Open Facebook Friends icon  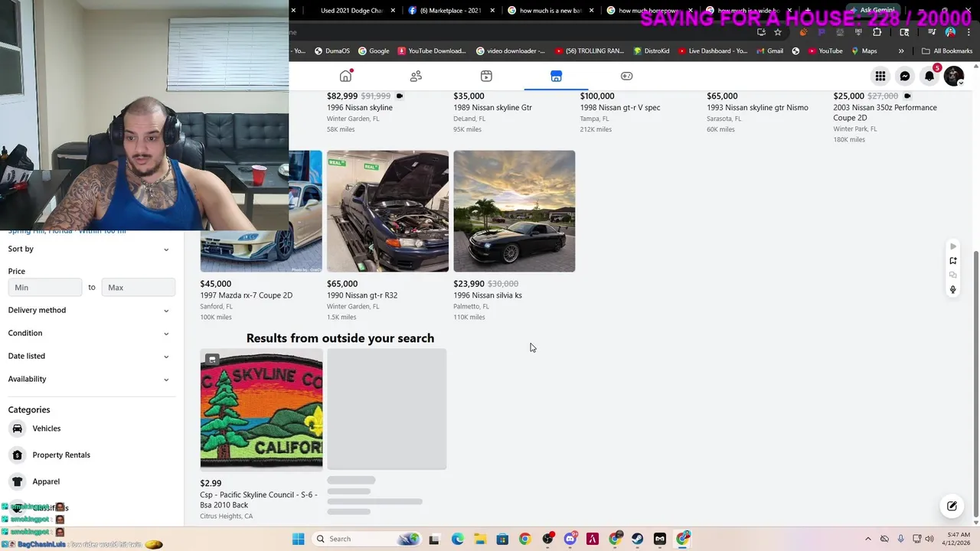click(416, 76)
